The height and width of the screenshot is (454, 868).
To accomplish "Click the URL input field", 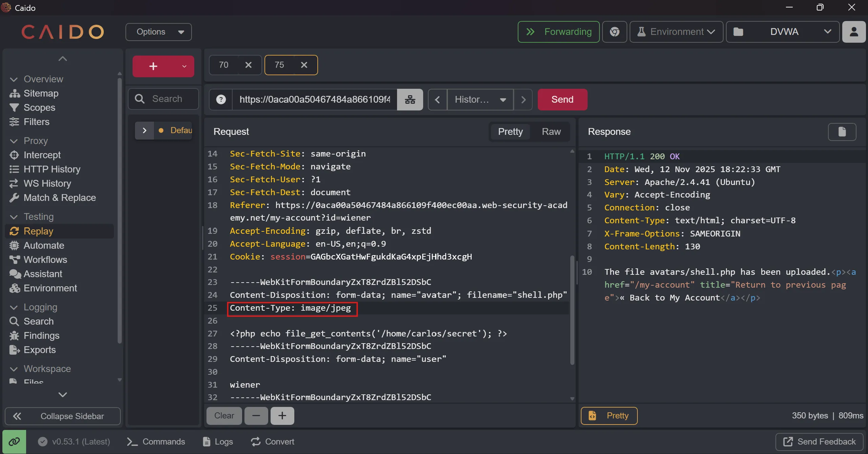I will point(314,100).
